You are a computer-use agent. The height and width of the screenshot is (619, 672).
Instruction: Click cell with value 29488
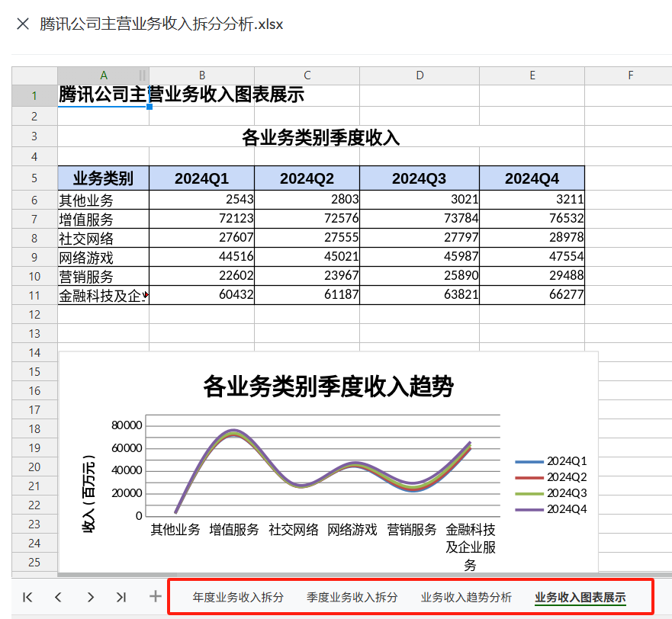[x=532, y=276]
